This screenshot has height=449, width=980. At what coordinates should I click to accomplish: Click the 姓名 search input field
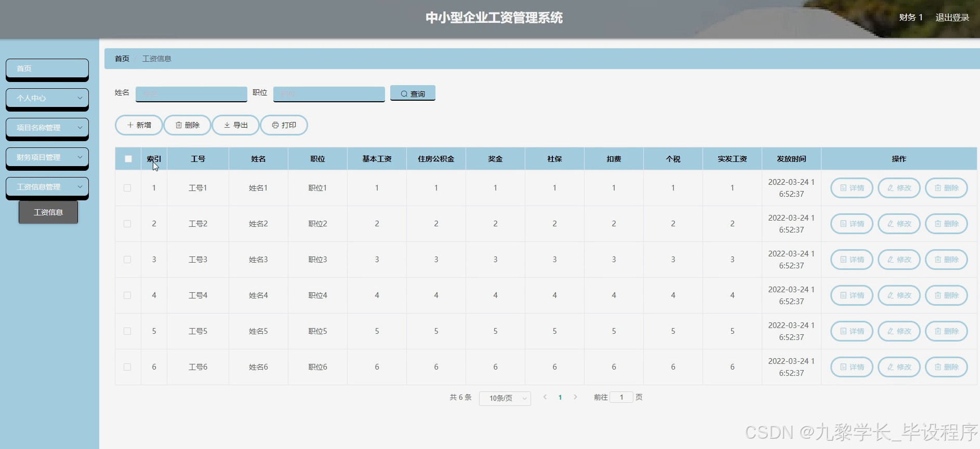191,94
